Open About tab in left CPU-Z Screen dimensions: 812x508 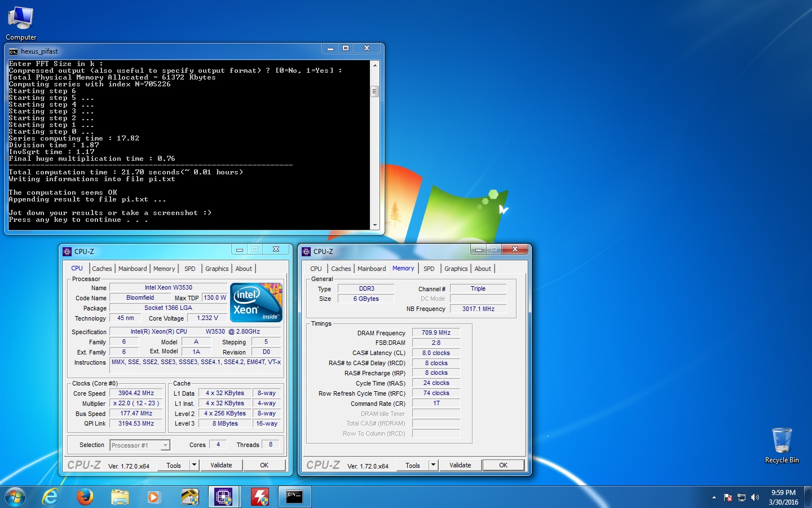[x=244, y=269]
